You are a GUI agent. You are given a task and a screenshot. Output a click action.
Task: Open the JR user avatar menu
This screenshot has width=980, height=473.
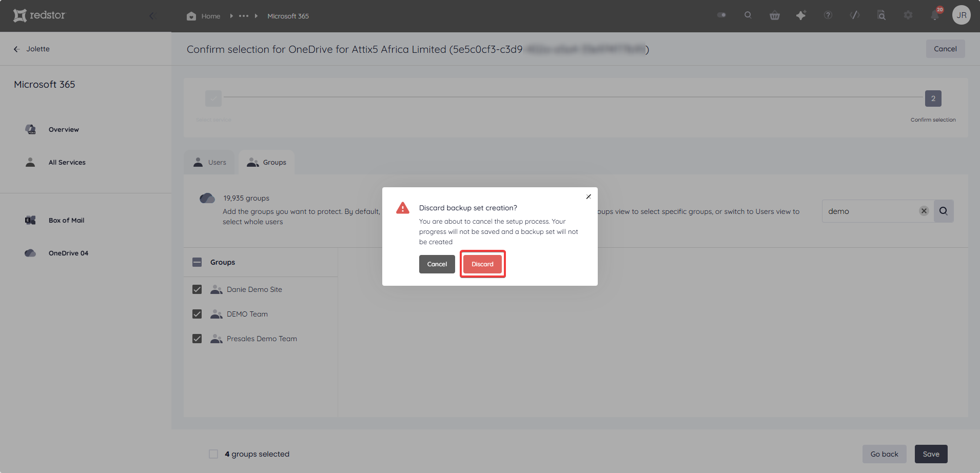tap(962, 15)
